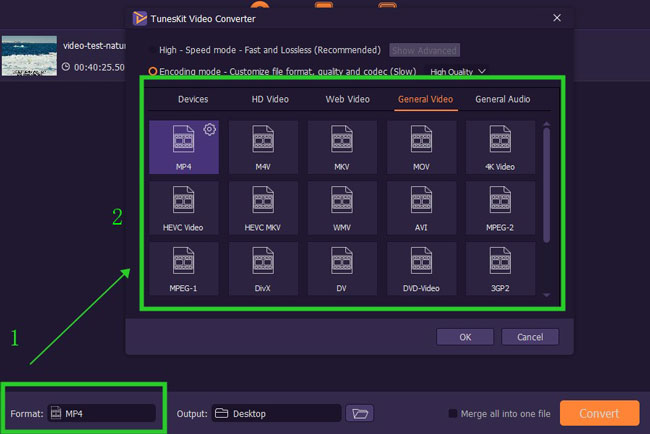
Task: Open the High Quality dropdown
Action: tap(458, 72)
